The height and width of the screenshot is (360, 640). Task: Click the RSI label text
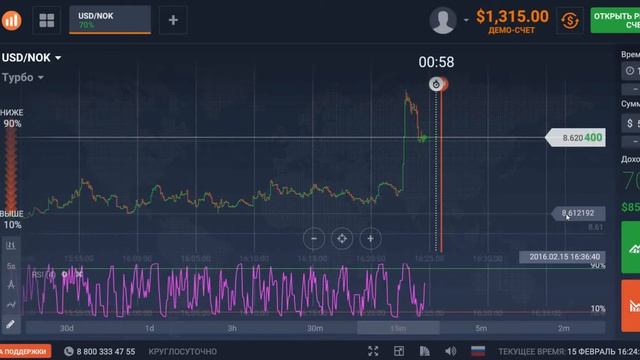click(x=37, y=274)
